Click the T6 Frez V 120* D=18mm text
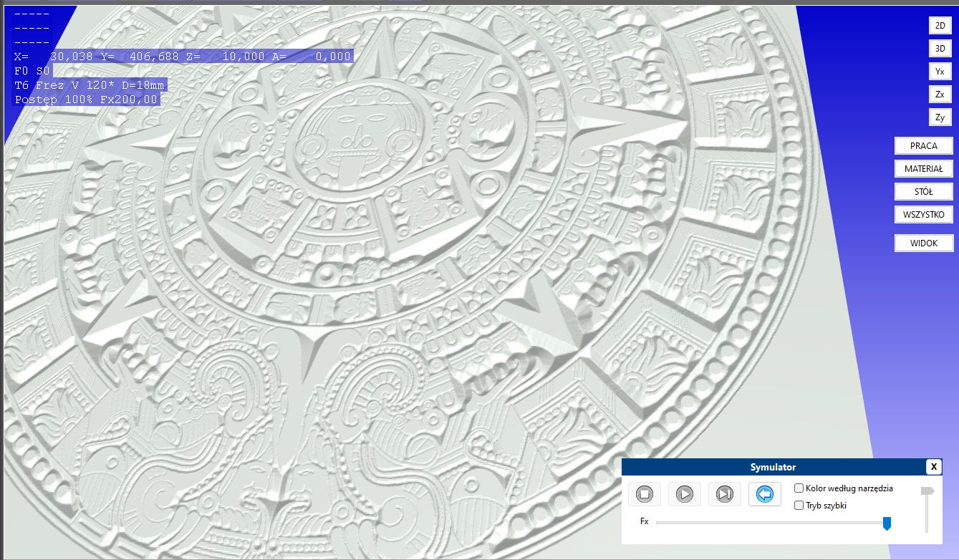Viewport: 959px width, 560px height. click(x=90, y=85)
